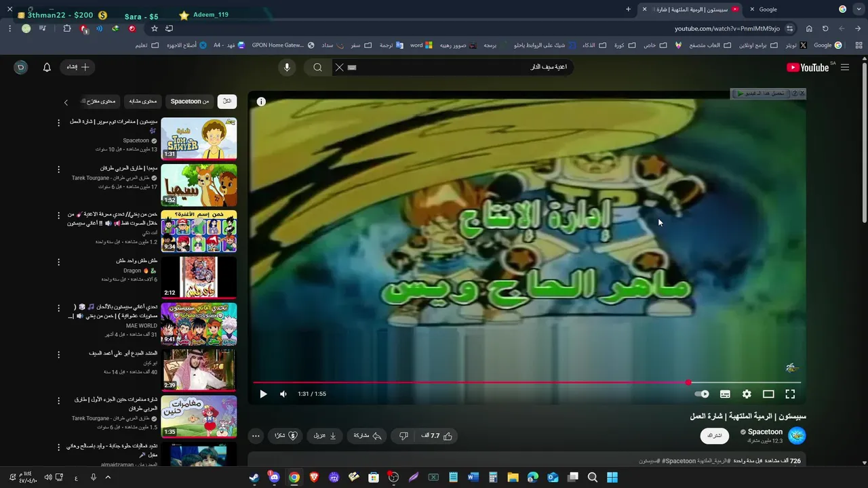Open options menu for طش طش واحد video
Image resolution: width=868 pixels, height=488 pixels.
click(x=58, y=262)
